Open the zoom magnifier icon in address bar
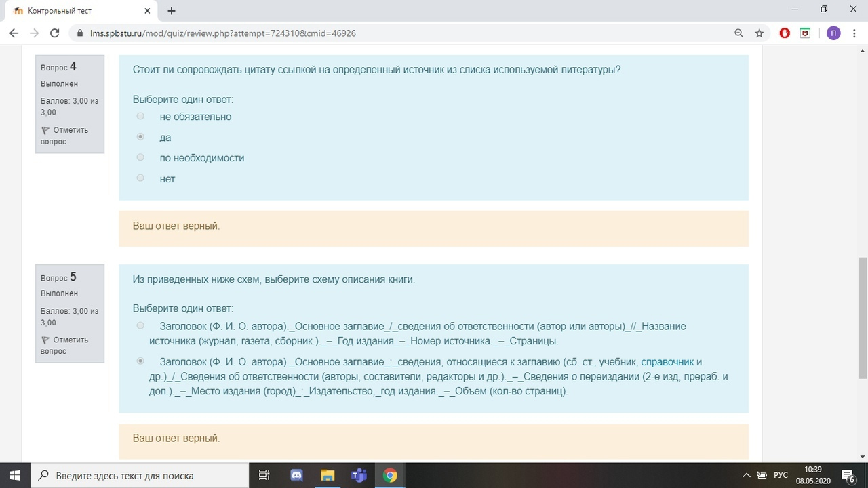This screenshot has width=868, height=488. tap(739, 33)
